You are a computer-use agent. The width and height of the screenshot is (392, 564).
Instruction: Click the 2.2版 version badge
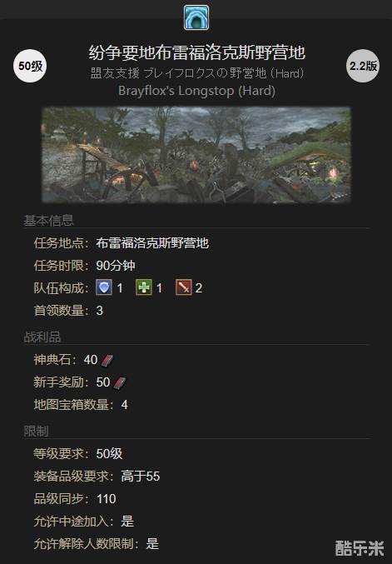click(363, 66)
